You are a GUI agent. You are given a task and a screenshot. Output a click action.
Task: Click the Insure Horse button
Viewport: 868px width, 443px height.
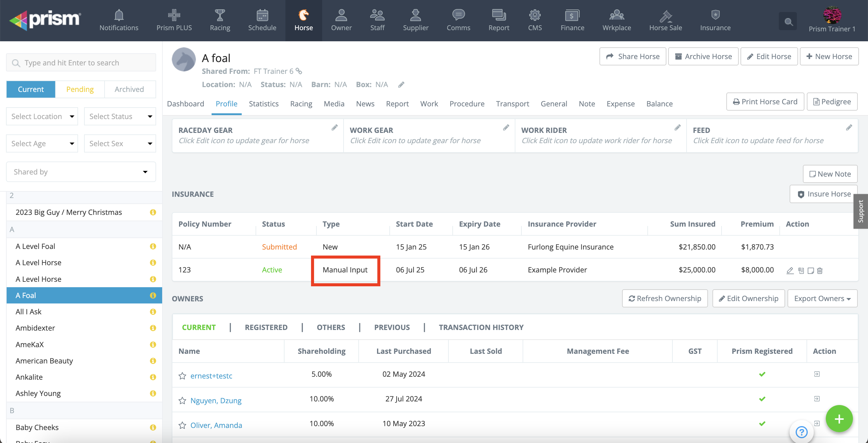click(823, 194)
